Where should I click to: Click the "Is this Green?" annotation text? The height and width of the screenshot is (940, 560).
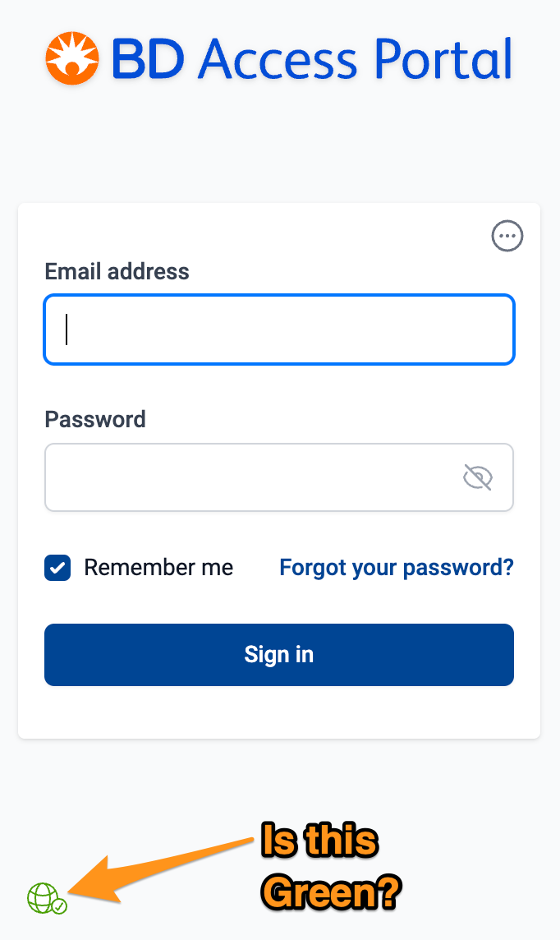tap(328, 868)
